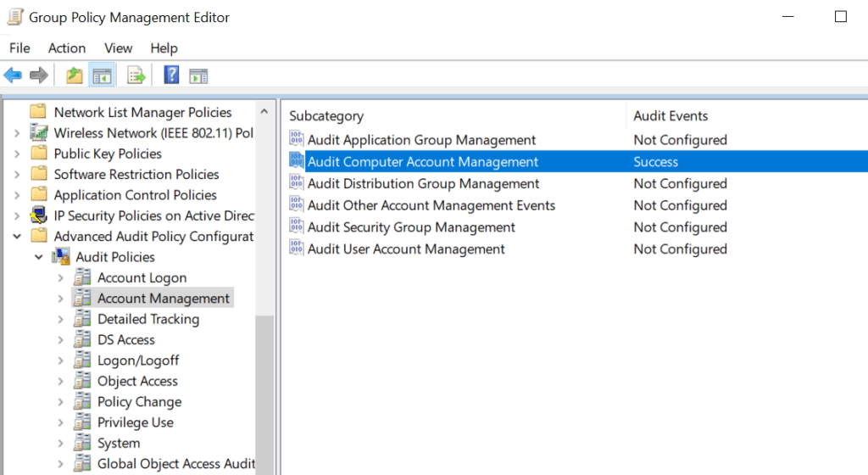Open Help via the question mark icon

pyautogui.click(x=171, y=76)
